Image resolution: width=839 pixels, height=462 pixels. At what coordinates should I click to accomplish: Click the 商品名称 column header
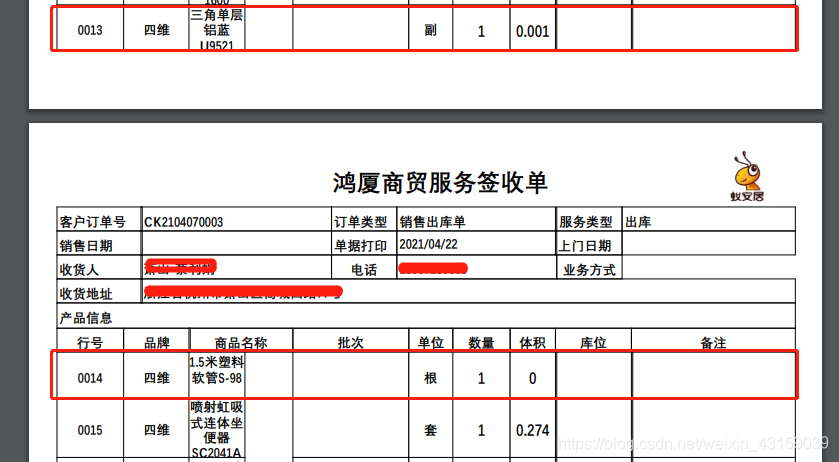[x=241, y=343]
